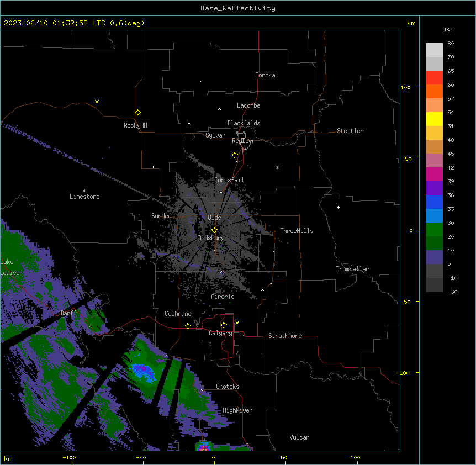The height and width of the screenshot is (465, 476).
Task: Select the Airdrie label
Action: [223, 297]
